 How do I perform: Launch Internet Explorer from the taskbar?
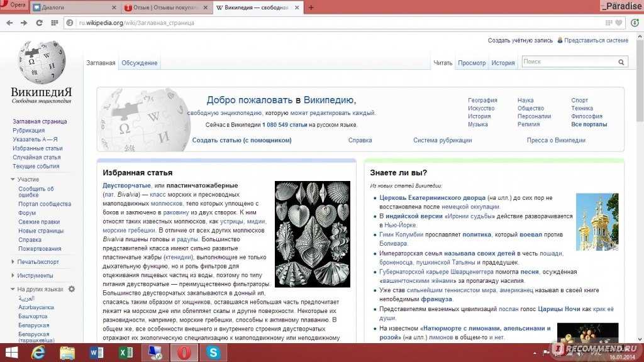[38, 353]
